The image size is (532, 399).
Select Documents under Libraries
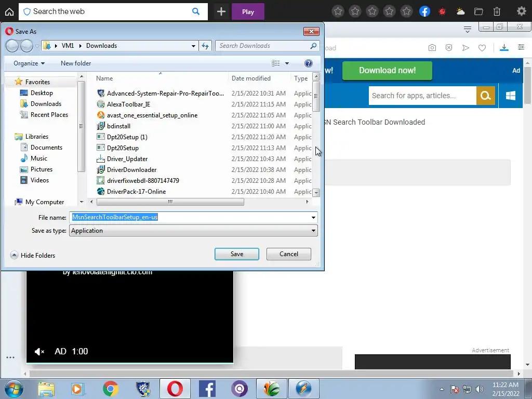click(46, 147)
